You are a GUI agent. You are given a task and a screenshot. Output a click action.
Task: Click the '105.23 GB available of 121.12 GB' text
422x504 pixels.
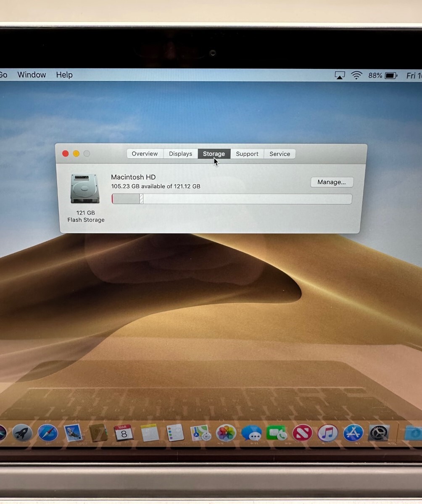156,186
